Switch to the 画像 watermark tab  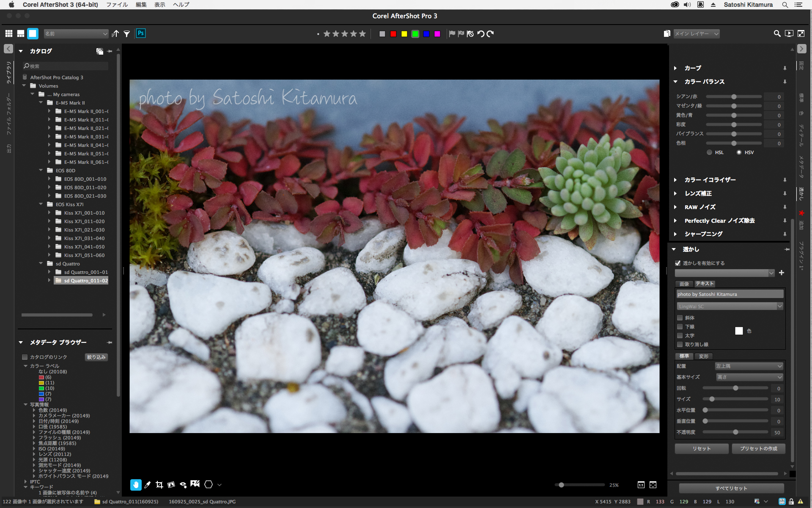point(684,284)
